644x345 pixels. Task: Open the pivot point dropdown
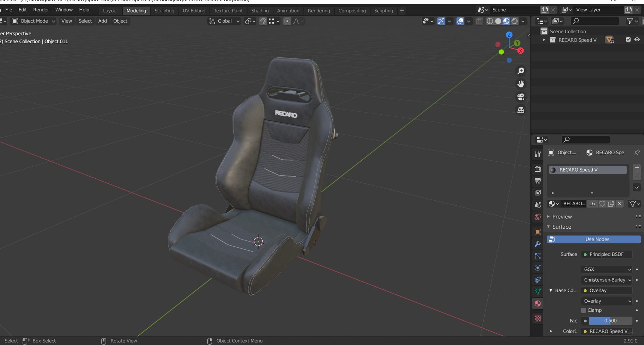pyautogui.click(x=250, y=21)
